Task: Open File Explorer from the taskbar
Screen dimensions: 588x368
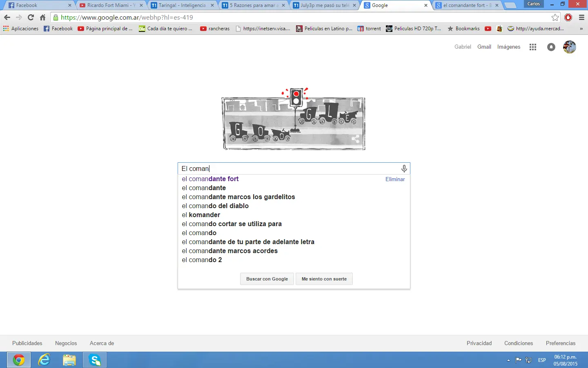Action: tap(69, 360)
